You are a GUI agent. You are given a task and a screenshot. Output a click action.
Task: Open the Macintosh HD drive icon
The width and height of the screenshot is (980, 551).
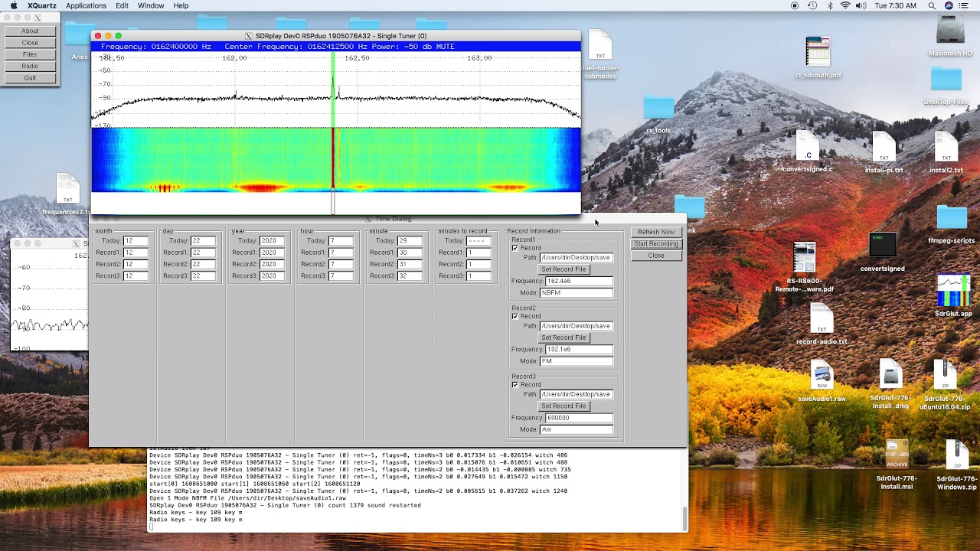pos(950,31)
